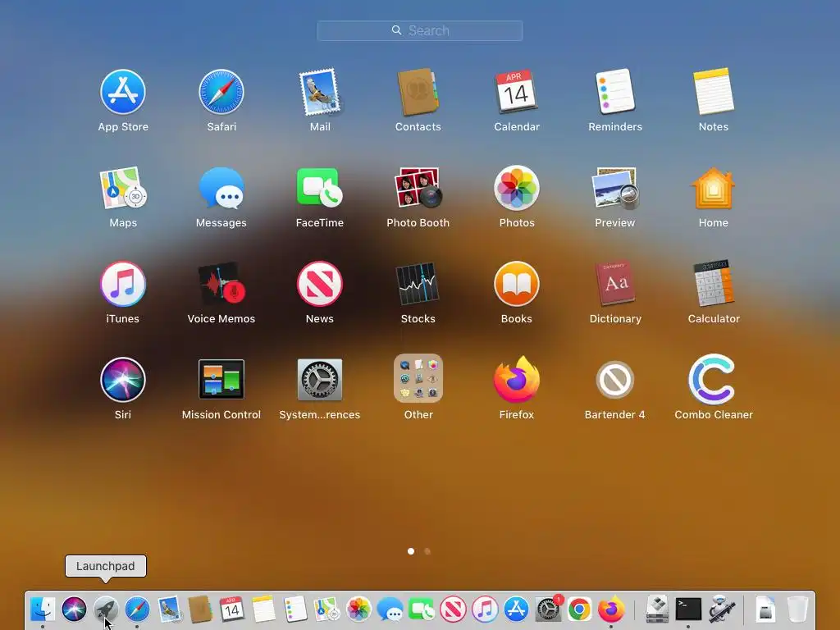This screenshot has height=630, width=840.
Task: Open the Mail app in Launchpad grid
Action: [x=320, y=92]
